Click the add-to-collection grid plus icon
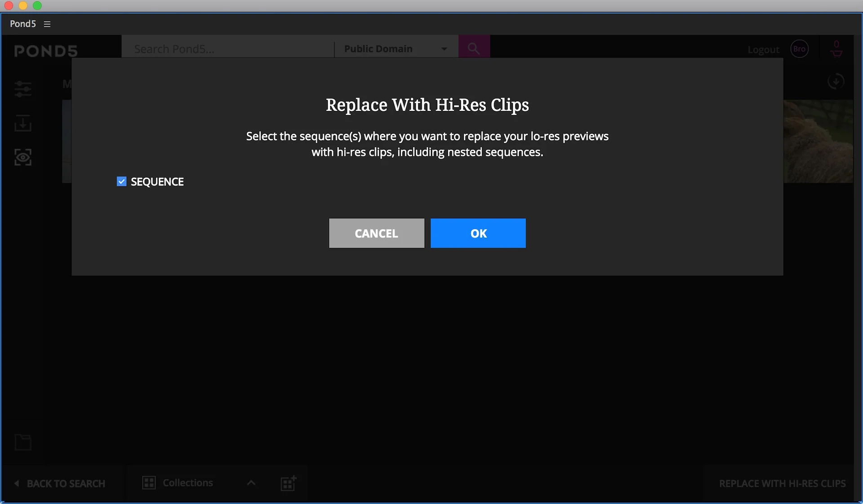The height and width of the screenshot is (504, 863). coord(288,483)
